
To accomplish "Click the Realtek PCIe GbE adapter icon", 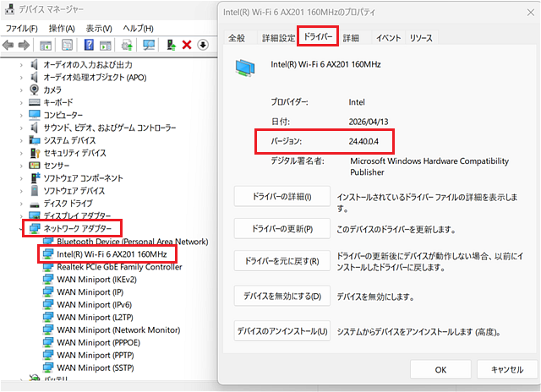I will pyautogui.click(x=48, y=266).
